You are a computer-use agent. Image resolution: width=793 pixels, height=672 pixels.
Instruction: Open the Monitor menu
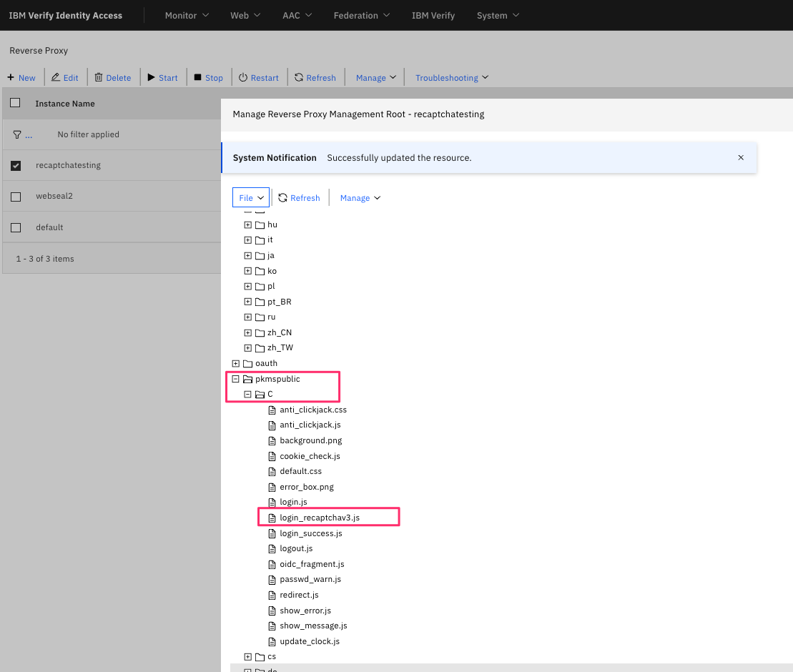(x=187, y=16)
